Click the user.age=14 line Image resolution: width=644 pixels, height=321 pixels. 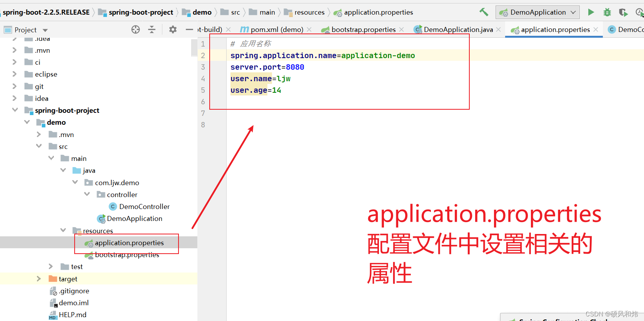pyautogui.click(x=256, y=90)
